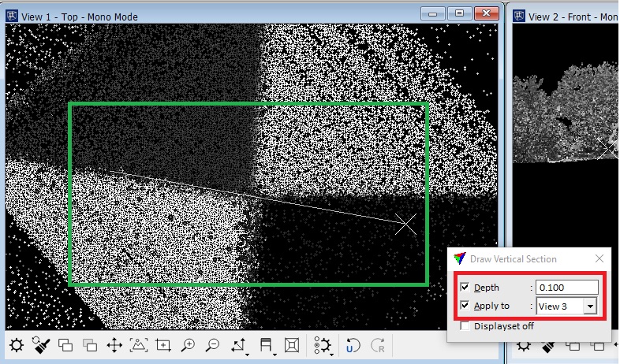Toggle the Apply to checkbox
Viewport: 620px width, 364px height.
tap(465, 306)
